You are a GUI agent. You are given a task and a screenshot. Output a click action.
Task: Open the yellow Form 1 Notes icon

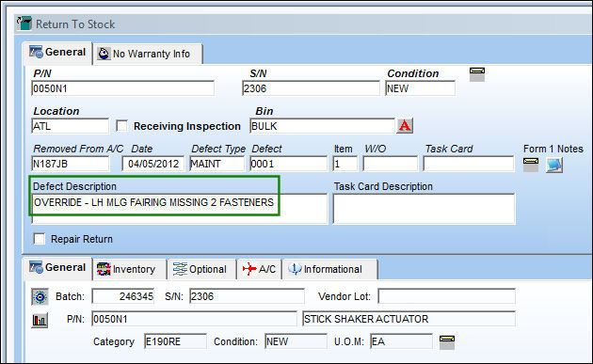click(x=531, y=165)
